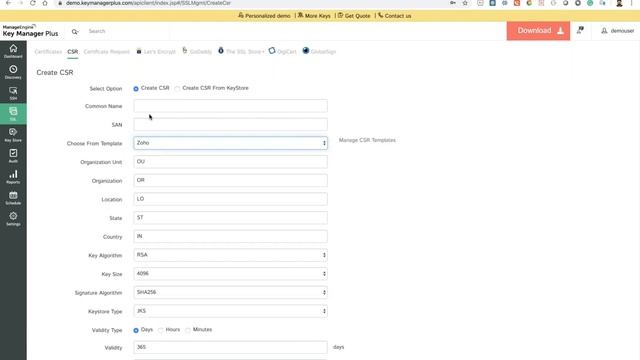
Task: Select the Create CSR radio button
Action: coord(136,89)
